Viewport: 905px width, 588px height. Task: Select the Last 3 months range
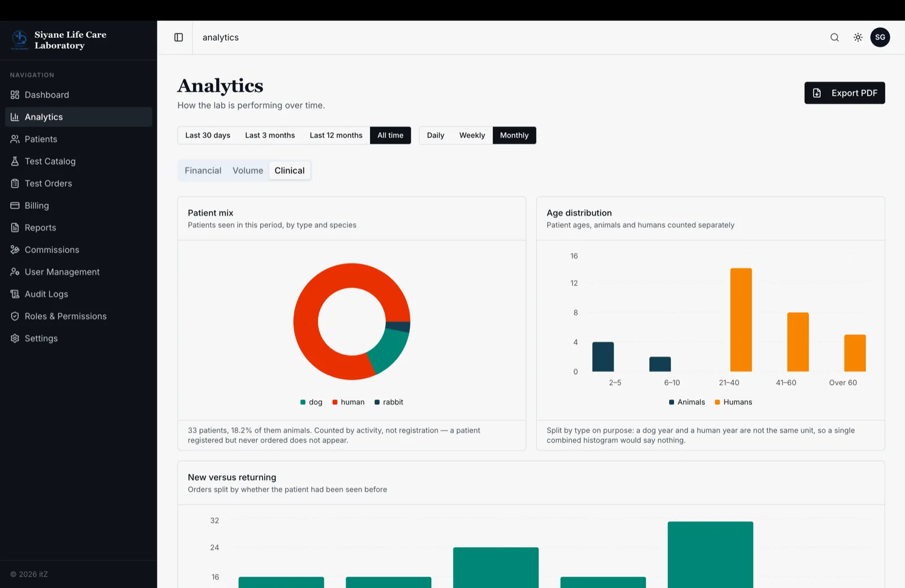pyautogui.click(x=270, y=135)
